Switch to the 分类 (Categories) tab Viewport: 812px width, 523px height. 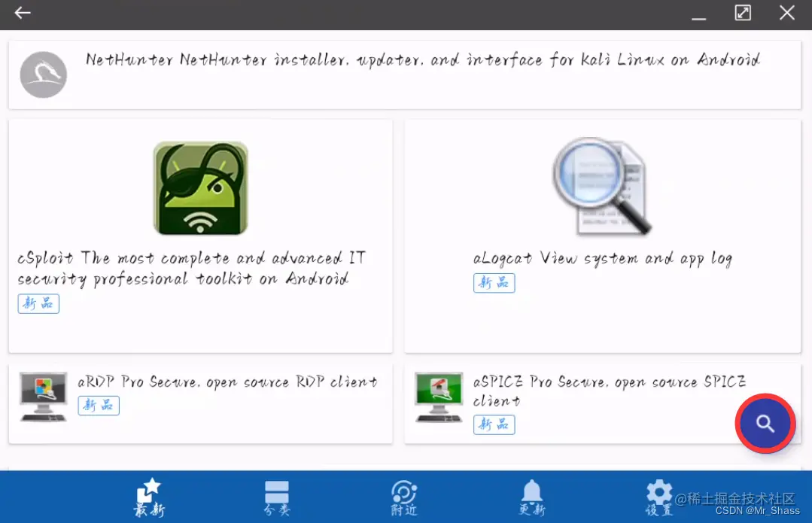277,497
